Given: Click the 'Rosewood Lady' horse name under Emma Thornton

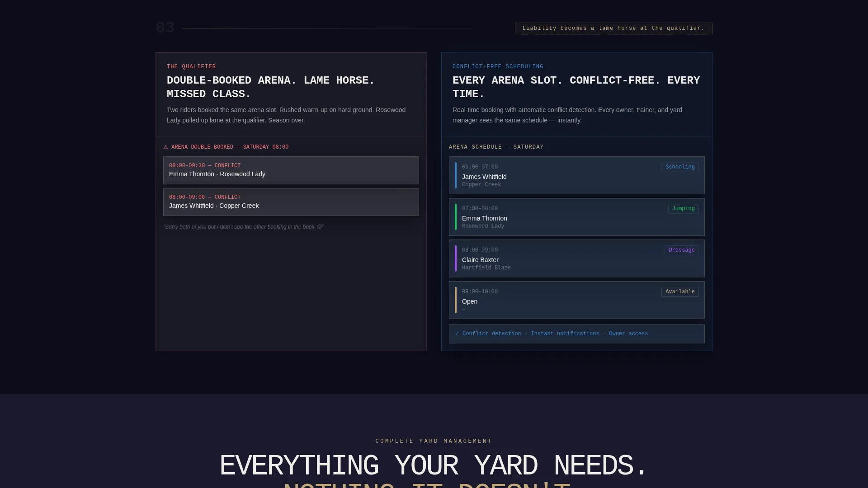Looking at the screenshot, I should pos(483,226).
